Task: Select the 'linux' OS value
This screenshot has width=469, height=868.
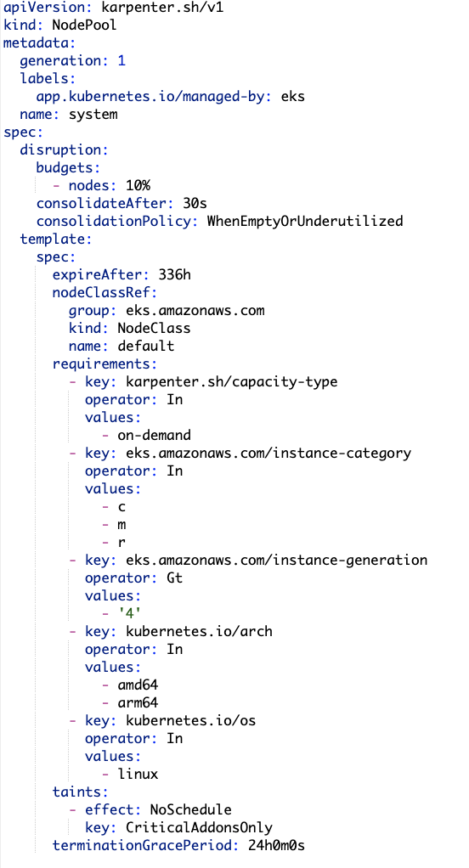Action: tap(138, 774)
